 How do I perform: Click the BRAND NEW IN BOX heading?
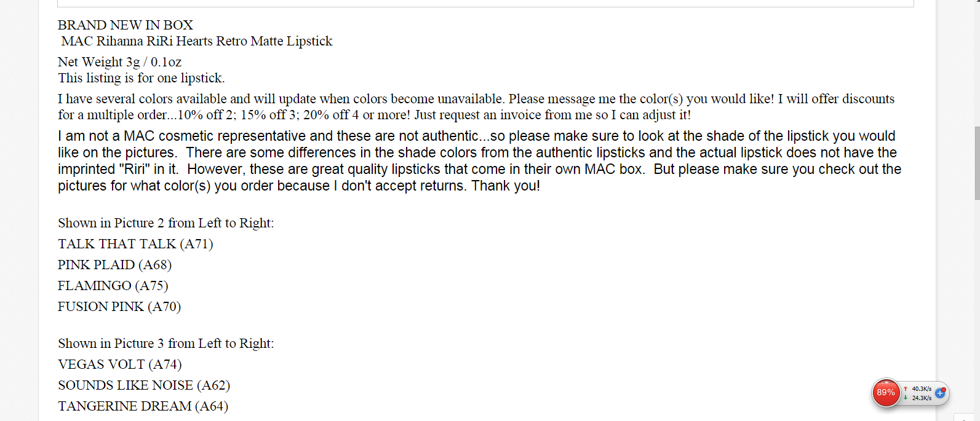(x=125, y=25)
